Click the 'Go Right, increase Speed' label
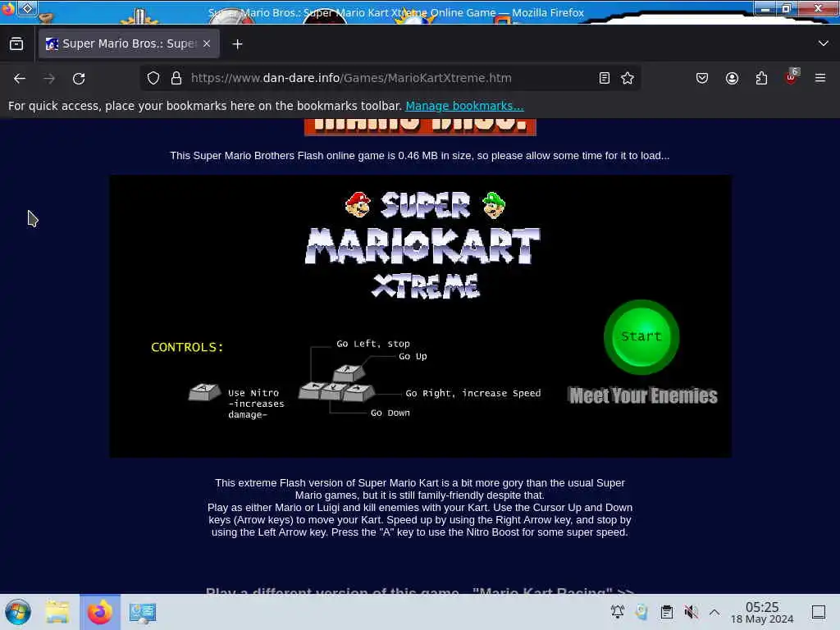Screen dimensions: 840x630 (x=473, y=393)
